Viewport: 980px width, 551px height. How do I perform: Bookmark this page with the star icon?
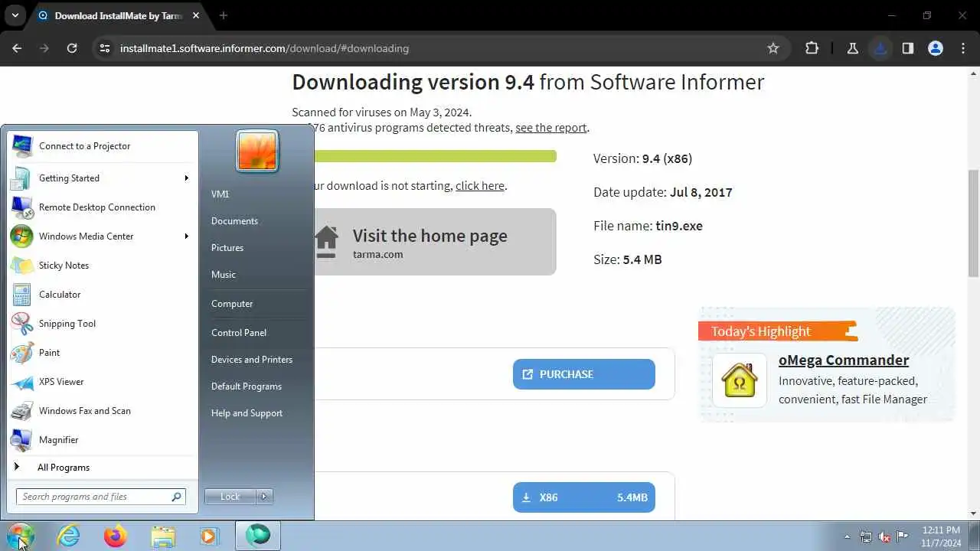click(773, 48)
